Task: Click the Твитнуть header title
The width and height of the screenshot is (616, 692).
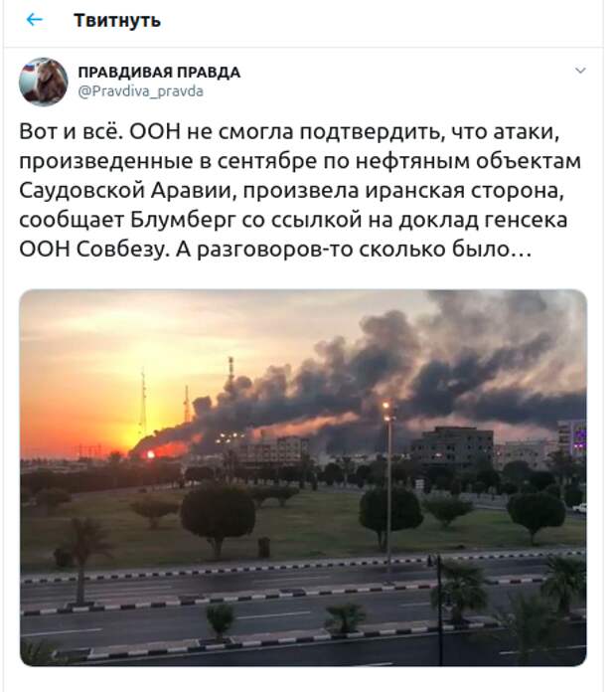Action: tap(117, 20)
